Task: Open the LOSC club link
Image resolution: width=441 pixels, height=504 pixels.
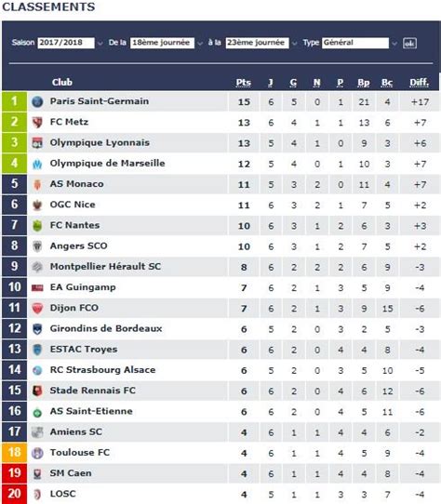Action: pyautogui.click(x=62, y=494)
